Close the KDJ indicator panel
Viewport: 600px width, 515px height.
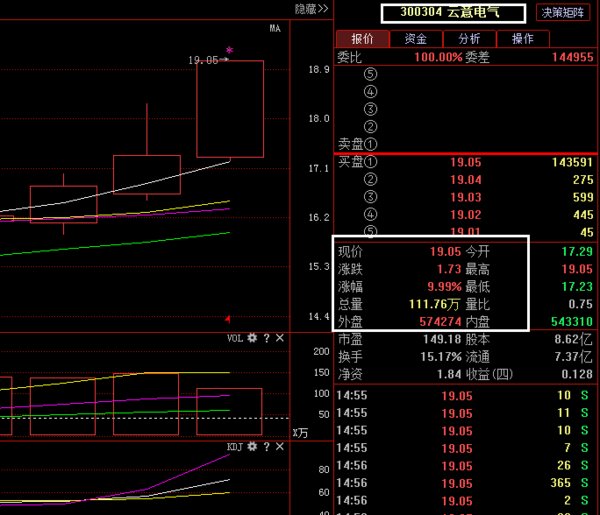pos(280,446)
